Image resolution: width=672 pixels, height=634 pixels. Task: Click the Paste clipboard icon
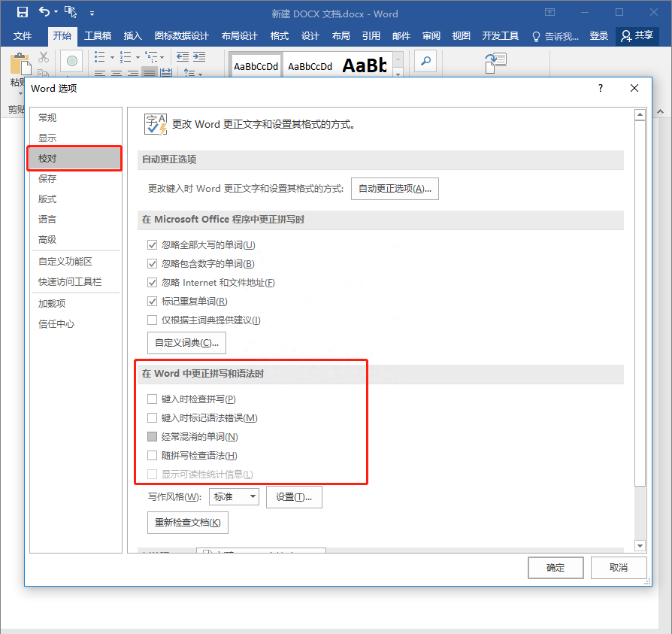pyautogui.click(x=20, y=64)
